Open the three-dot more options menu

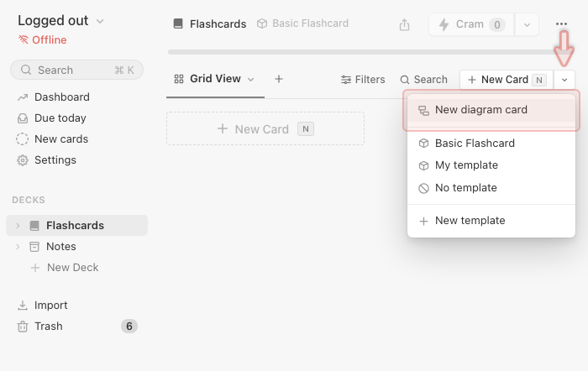pos(561,24)
